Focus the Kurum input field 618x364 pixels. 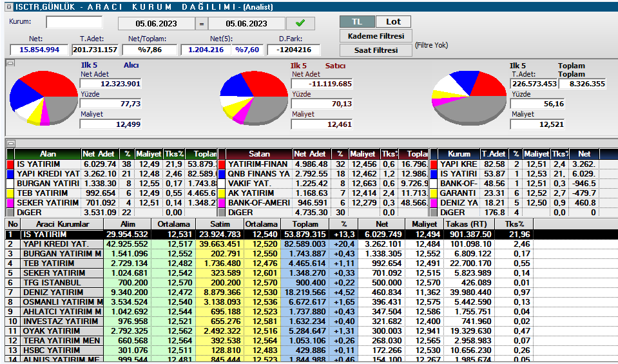[x=74, y=22]
